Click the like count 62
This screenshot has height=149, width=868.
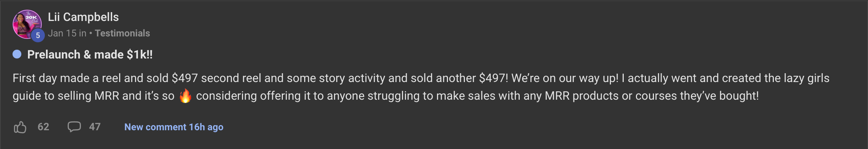(43, 127)
